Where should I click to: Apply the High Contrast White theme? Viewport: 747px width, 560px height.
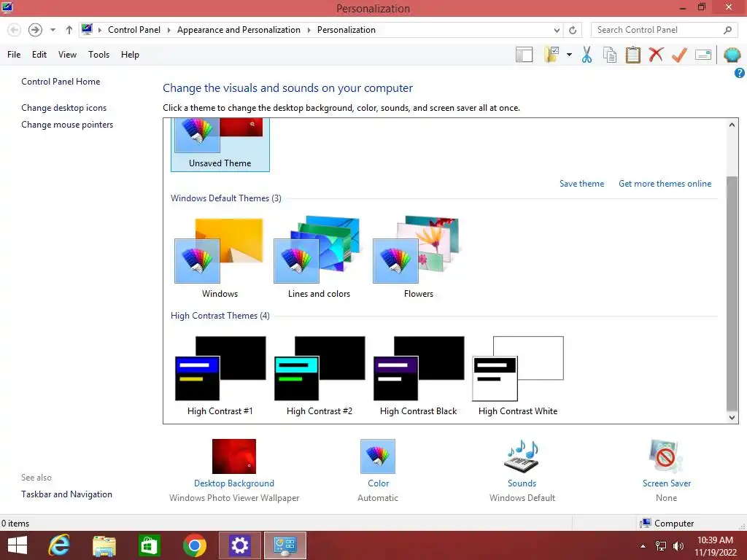(518, 376)
